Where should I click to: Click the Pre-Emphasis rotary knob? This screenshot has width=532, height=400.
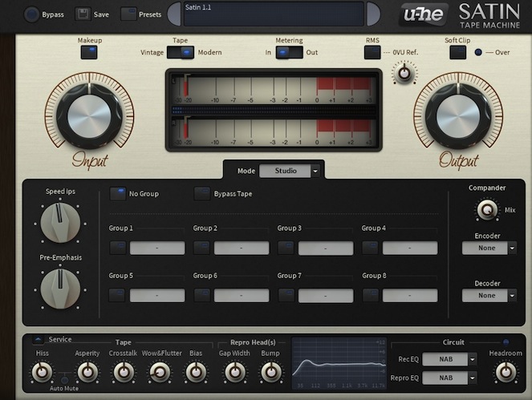(x=60, y=289)
